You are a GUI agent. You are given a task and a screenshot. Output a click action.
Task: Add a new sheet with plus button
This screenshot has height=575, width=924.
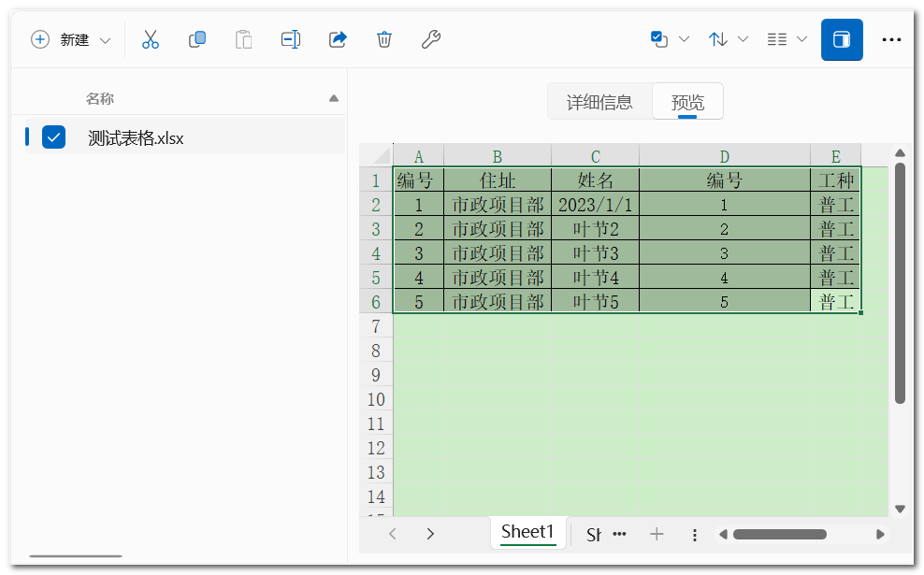657,534
